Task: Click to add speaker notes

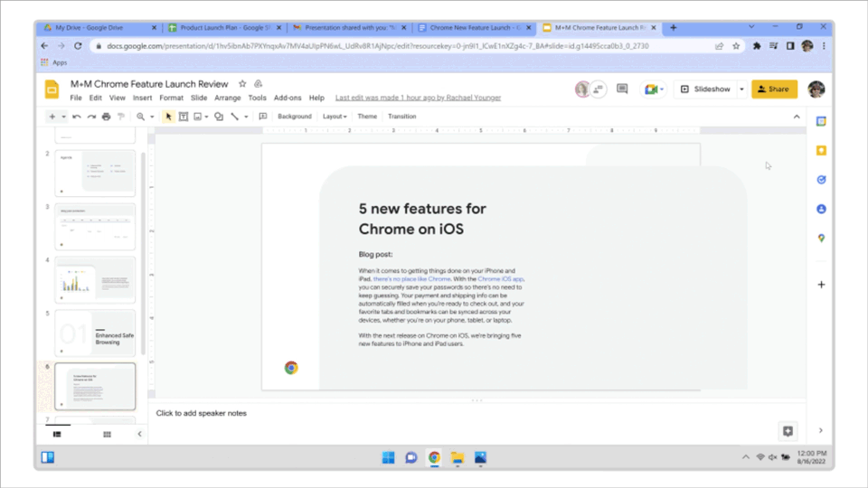Action: [201, 413]
